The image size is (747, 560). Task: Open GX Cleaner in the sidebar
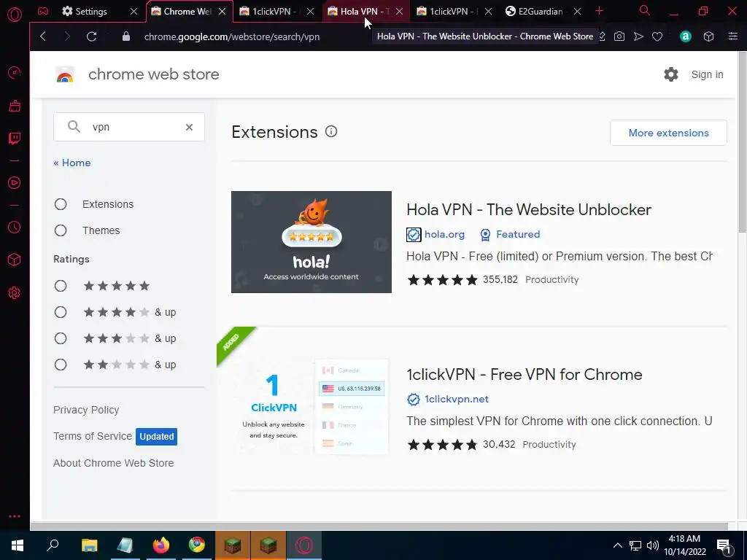[x=15, y=106]
